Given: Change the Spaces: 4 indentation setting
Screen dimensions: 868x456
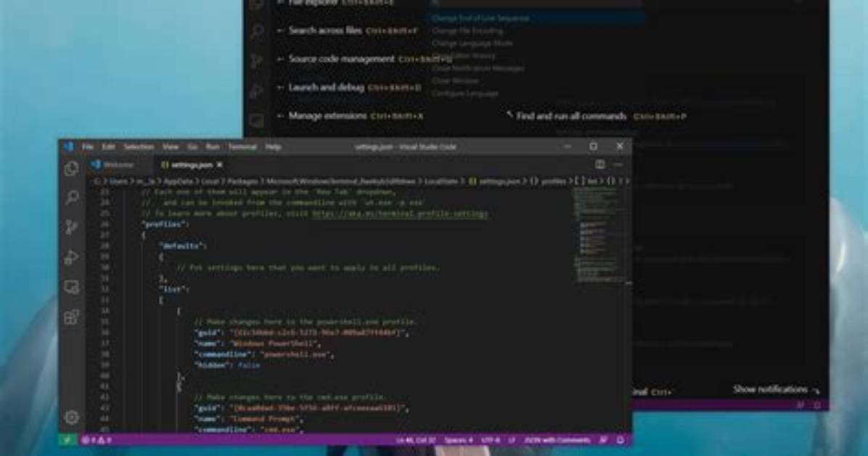Looking at the screenshot, I should [459, 440].
